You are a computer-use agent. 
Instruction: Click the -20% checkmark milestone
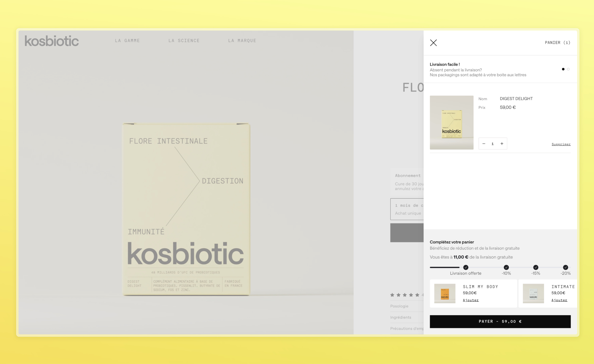tap(565, 267)
